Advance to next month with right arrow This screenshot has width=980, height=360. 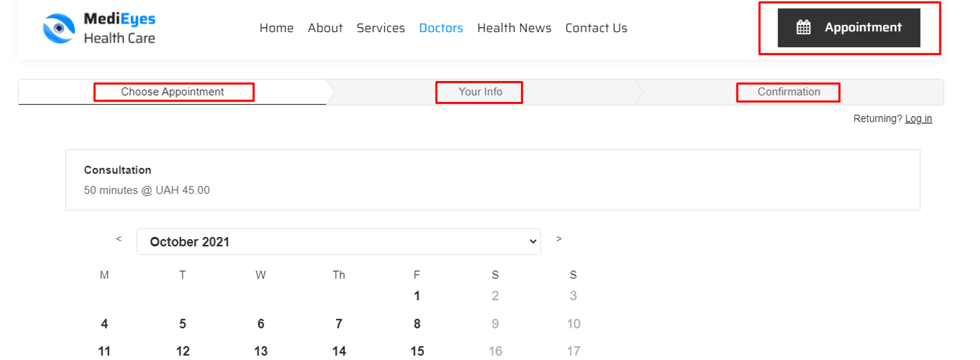tap(559, 239)
